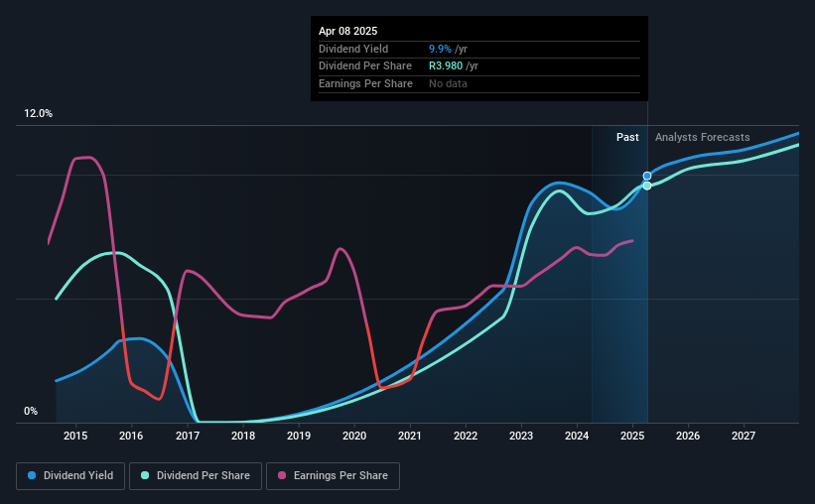Select the 2016 x-axis label
The image size is (815, 504).
131,436
